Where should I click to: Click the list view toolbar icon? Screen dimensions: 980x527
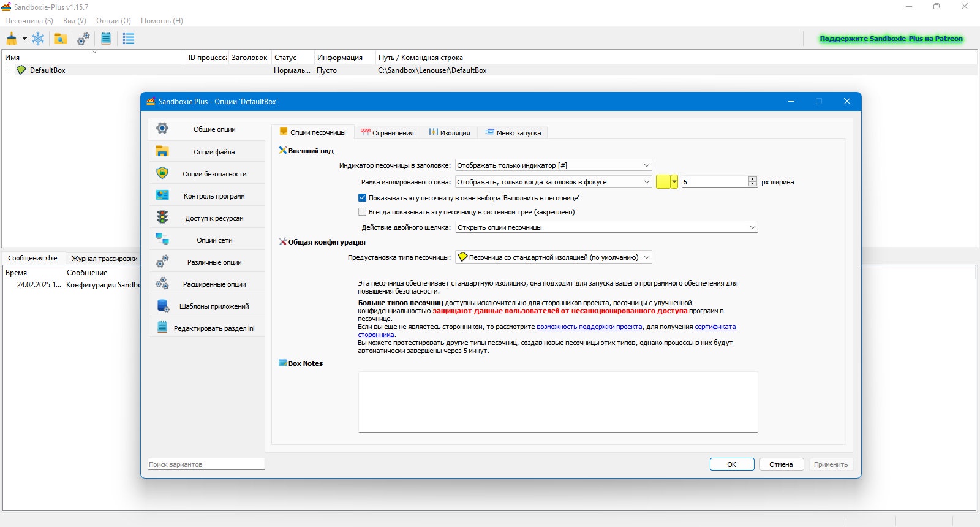129,39
